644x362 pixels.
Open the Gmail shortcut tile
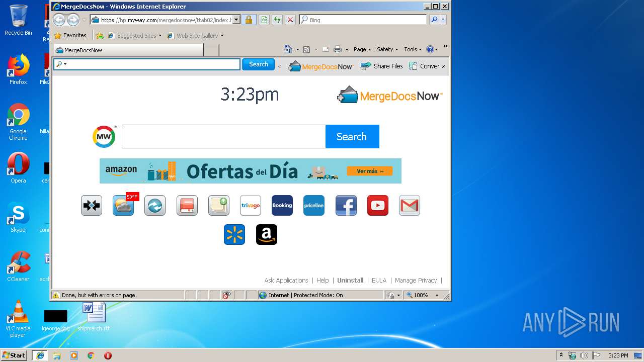410,205
